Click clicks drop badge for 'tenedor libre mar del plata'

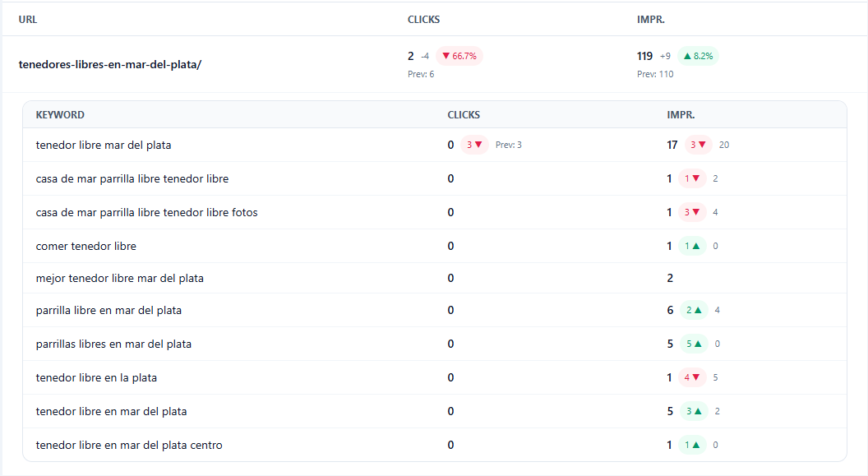click(x=474, y=145)
